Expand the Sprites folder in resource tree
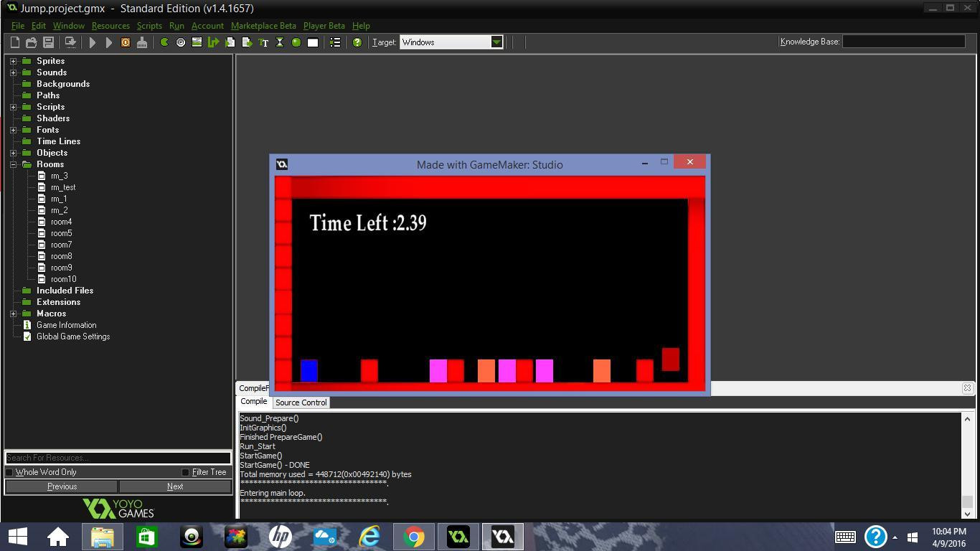 (x=13, y=61)
